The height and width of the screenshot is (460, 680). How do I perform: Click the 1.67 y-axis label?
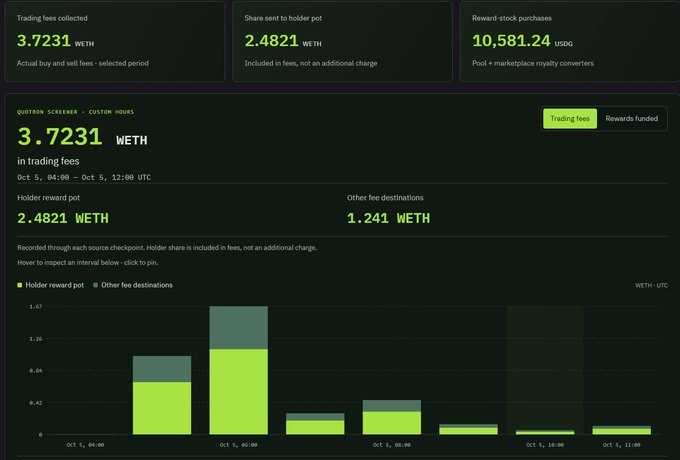[36, 307]
